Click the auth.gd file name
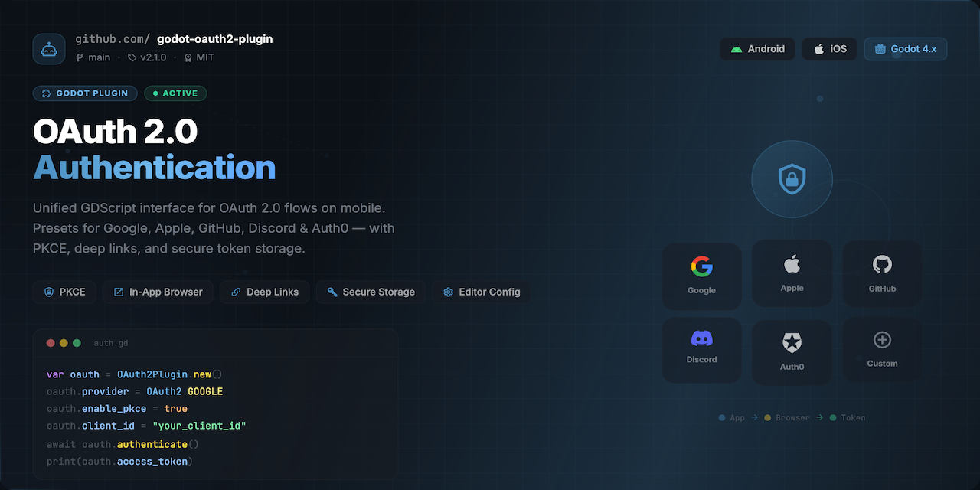Screen dimensions: 980x490 click(x=109, y=344)
